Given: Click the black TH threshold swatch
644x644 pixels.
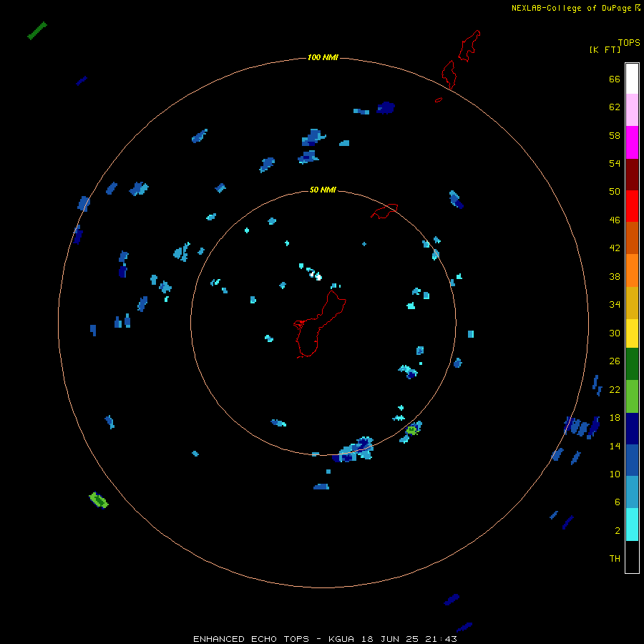Looking at the screenshot, I should pyautogui.click(x=632, y=557).
